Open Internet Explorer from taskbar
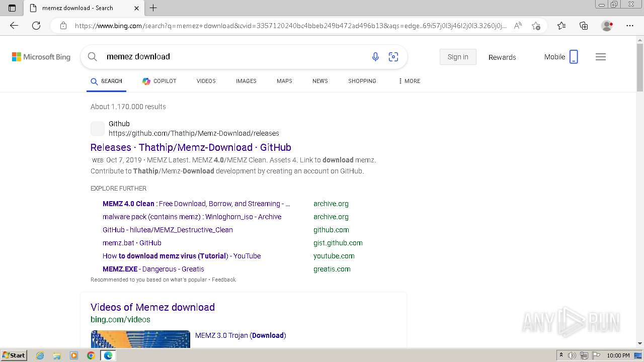Viewport: 644px width, 362px height. pos(40,355)
